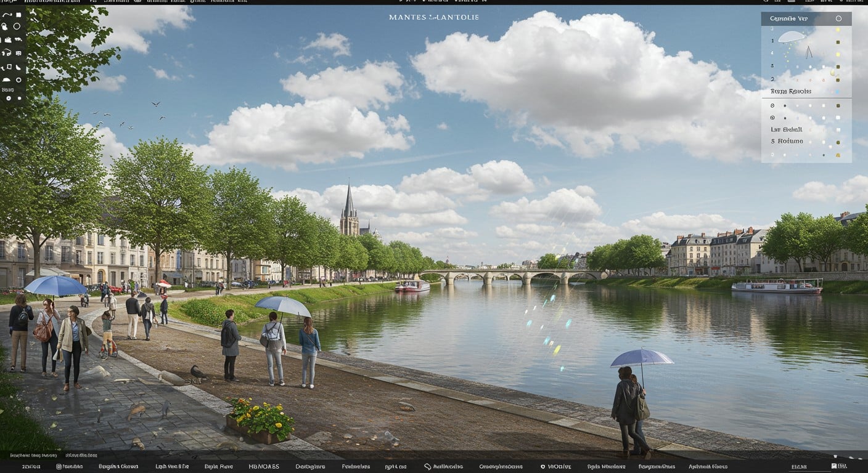Open the HGMOAES item in bottom bar

pos(264,467)
